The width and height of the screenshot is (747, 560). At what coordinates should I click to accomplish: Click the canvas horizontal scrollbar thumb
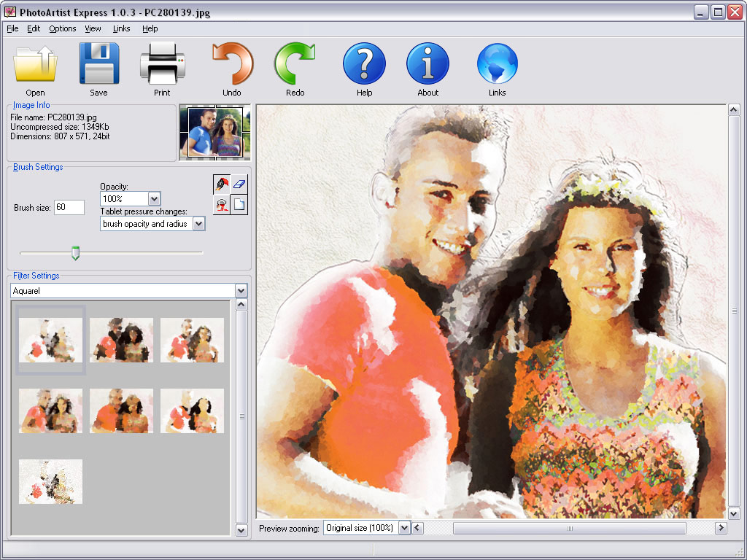coord(569,528)
